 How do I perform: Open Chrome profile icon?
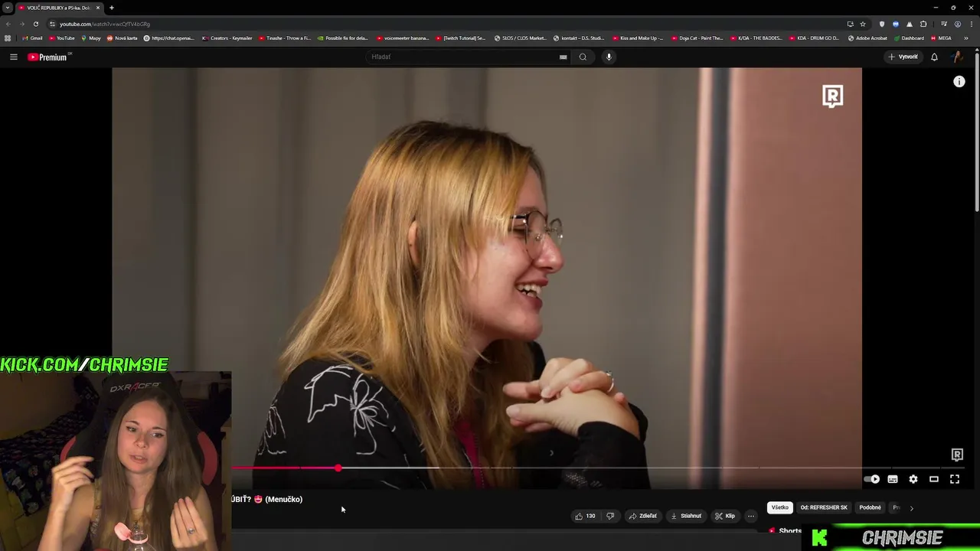click(958, 24)
